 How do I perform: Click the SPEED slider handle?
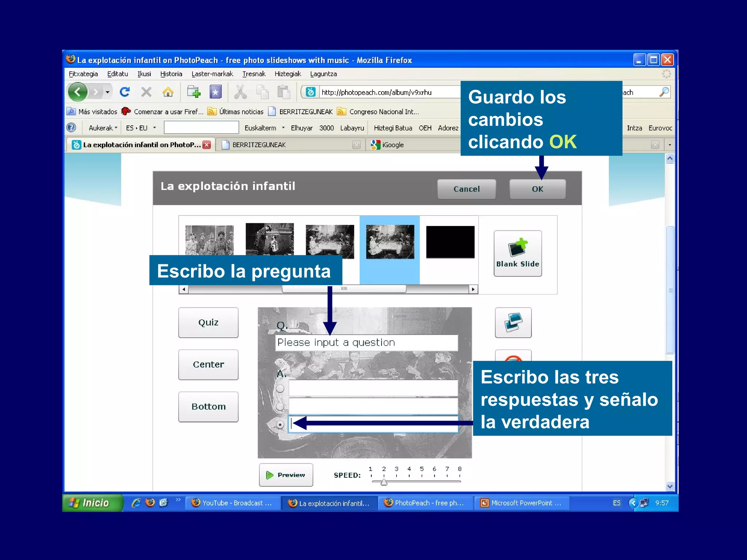384,482
